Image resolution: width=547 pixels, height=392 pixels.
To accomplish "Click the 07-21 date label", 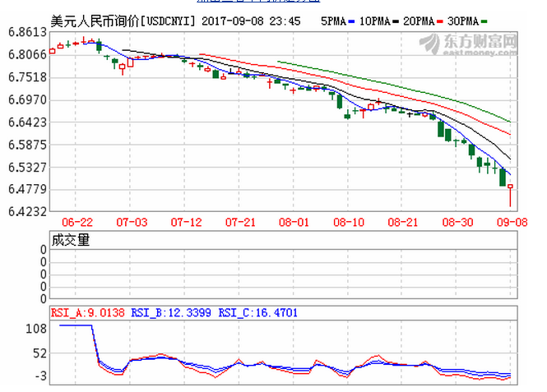I will 240,223.
